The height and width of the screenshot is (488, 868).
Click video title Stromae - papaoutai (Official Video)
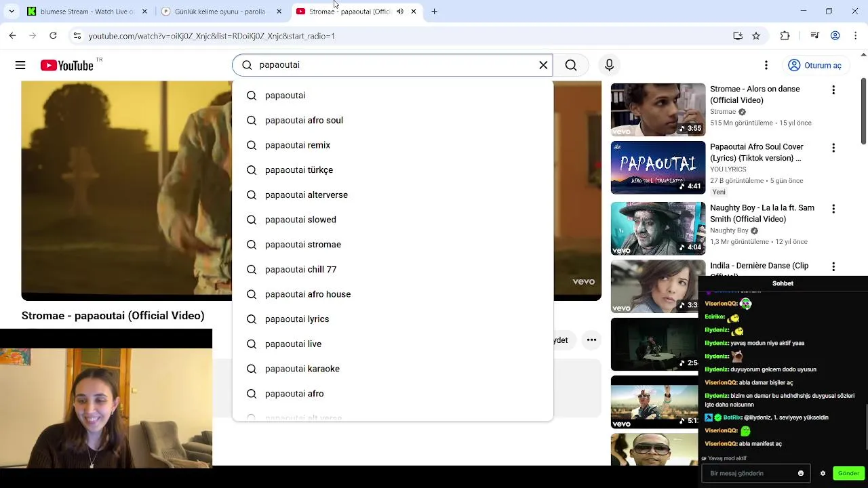(113, 316)
